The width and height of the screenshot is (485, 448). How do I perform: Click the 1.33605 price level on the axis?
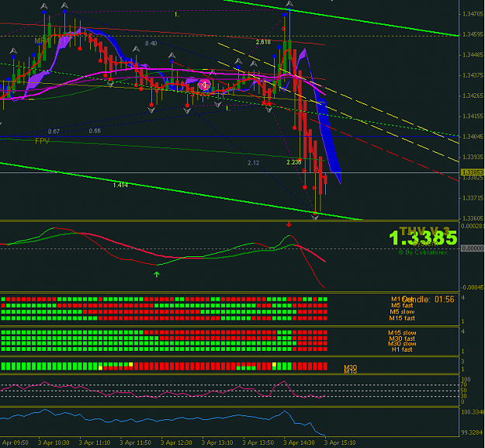pyautogui.click(x=473, y=218)
